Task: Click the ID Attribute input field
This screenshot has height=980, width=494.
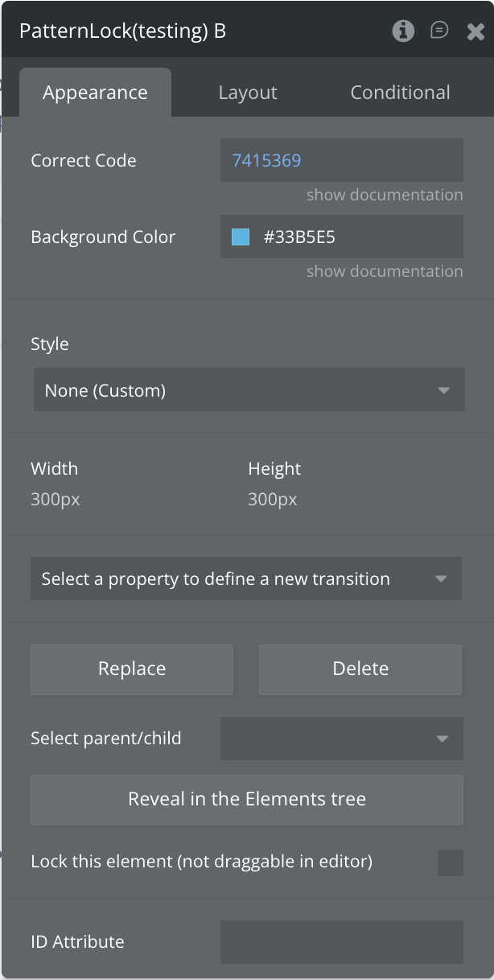Action: [341, 941]
